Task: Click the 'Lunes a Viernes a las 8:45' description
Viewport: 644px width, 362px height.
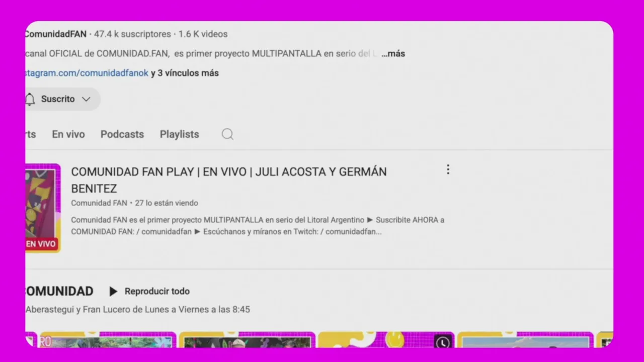Action: pyautogui.click(x=137, y=310)
